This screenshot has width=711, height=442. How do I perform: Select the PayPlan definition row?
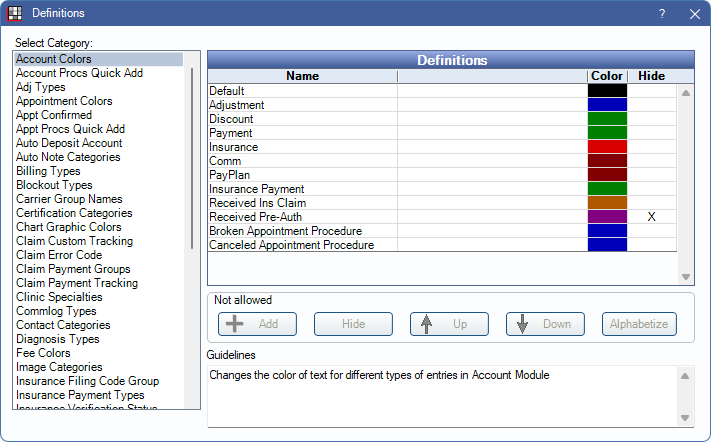(300, 175)
